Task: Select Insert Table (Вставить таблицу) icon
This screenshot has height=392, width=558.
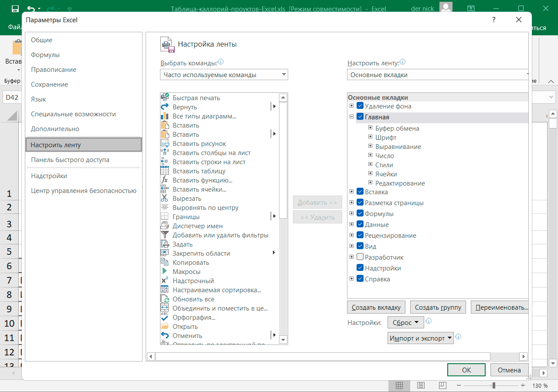Action: pyautogui.click(x=165, y=171)
